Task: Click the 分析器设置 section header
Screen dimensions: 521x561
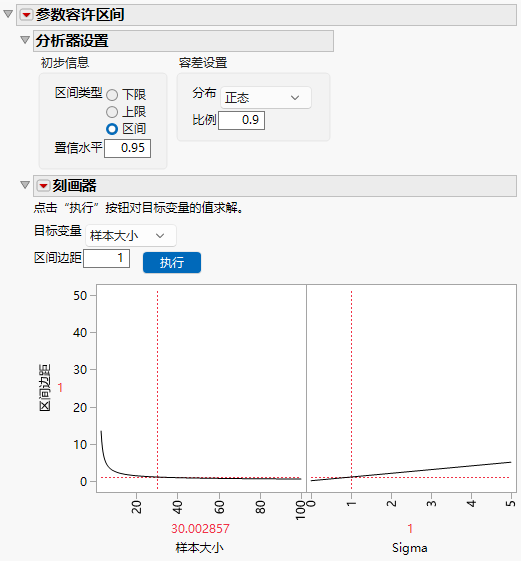Action: (183, 41)
